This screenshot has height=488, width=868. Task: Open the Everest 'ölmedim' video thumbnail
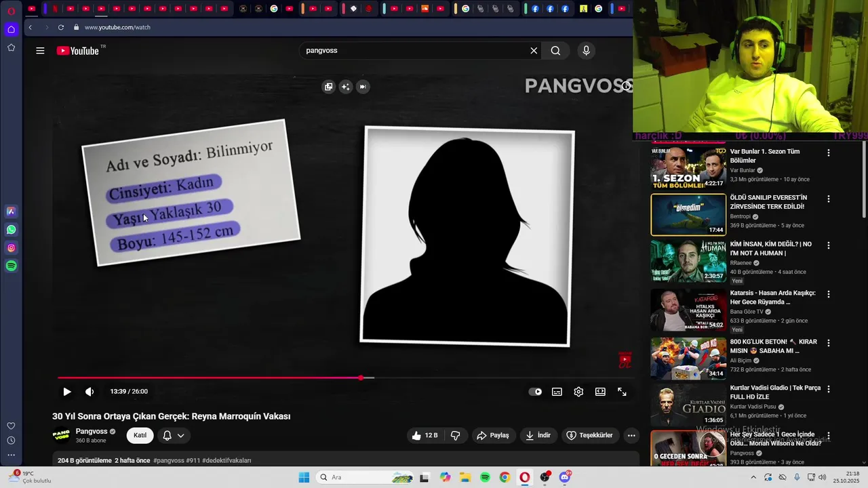688,215
